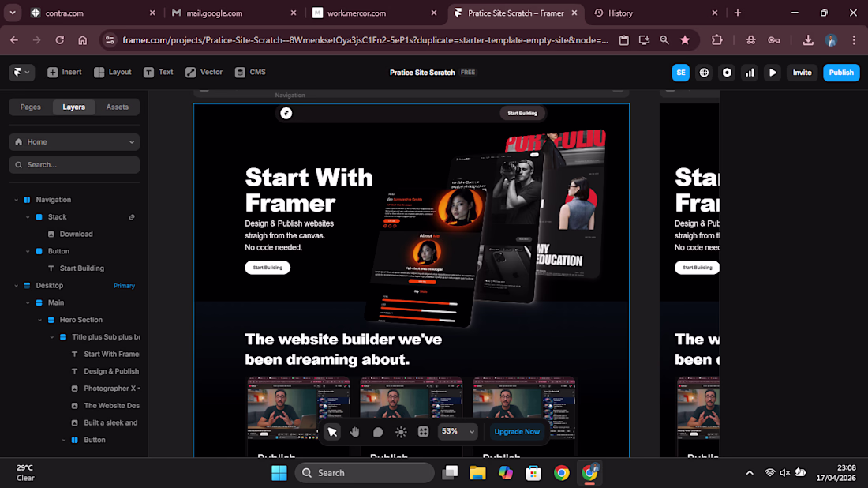Image resolution: width=868 pixels, height=488 pixels.
Task: Open the browser extensions puzzle icon
Action: click(x=716, y=40)
